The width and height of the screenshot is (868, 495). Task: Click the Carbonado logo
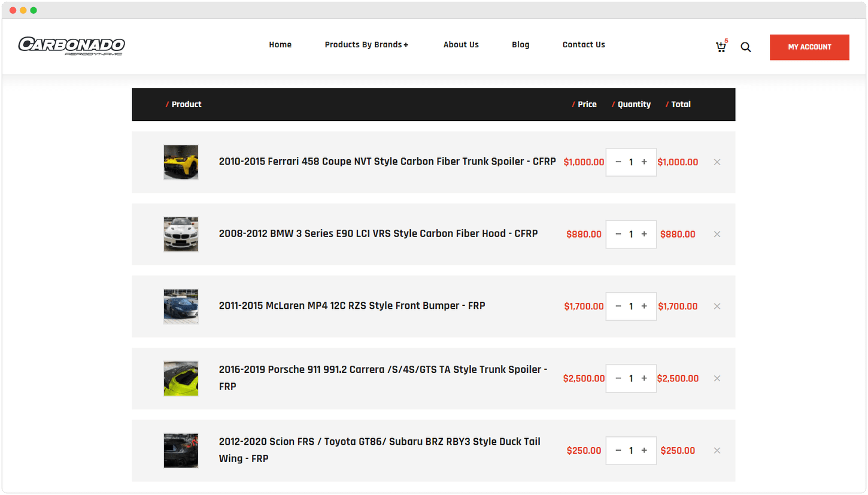[x=71, y=46]
